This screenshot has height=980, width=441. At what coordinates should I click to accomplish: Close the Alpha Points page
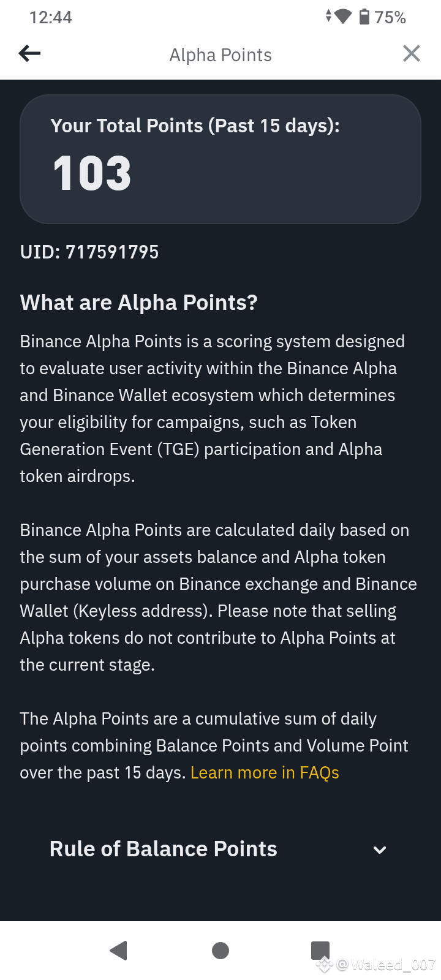tap(412, 54)
